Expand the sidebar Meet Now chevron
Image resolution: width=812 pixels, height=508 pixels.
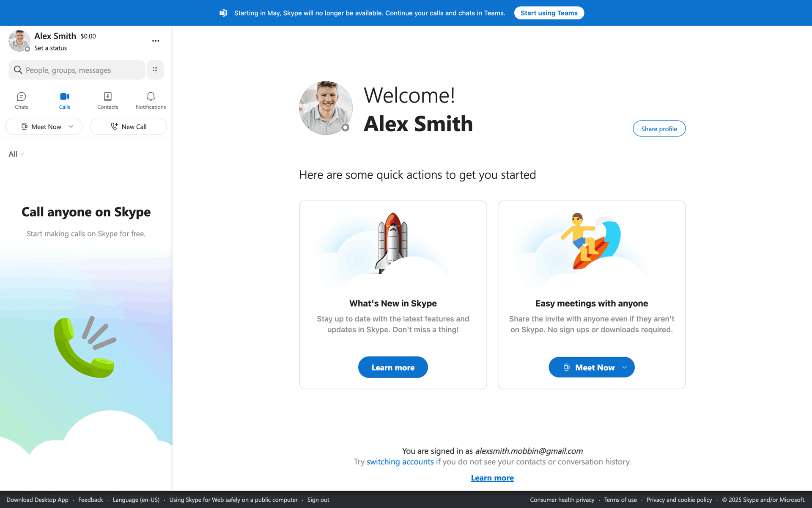[x=71, y=127]
